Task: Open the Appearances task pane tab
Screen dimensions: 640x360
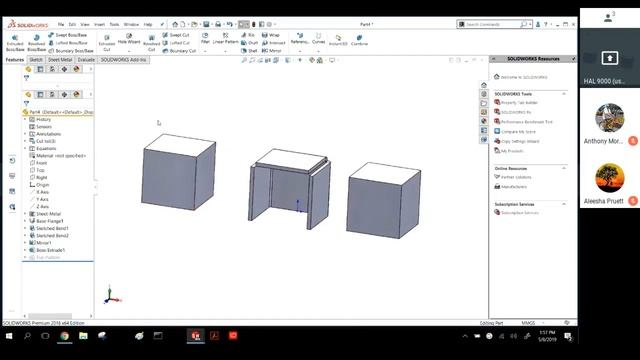Action: pyautogui.click(x=484, y=121)
